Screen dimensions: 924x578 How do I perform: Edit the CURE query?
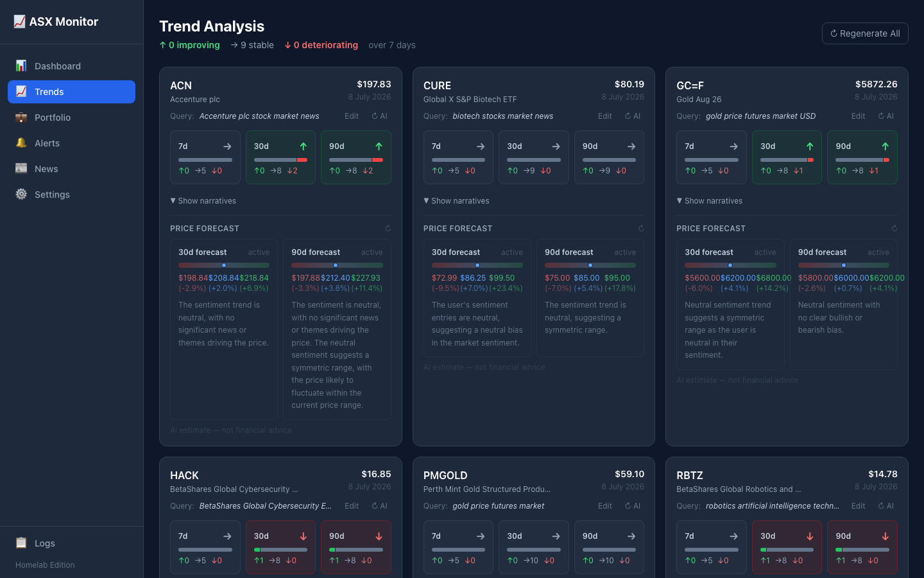tap(605, 116)
